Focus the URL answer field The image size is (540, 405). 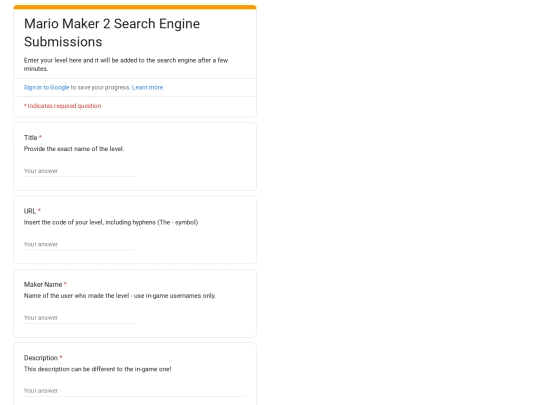[79, 244]
